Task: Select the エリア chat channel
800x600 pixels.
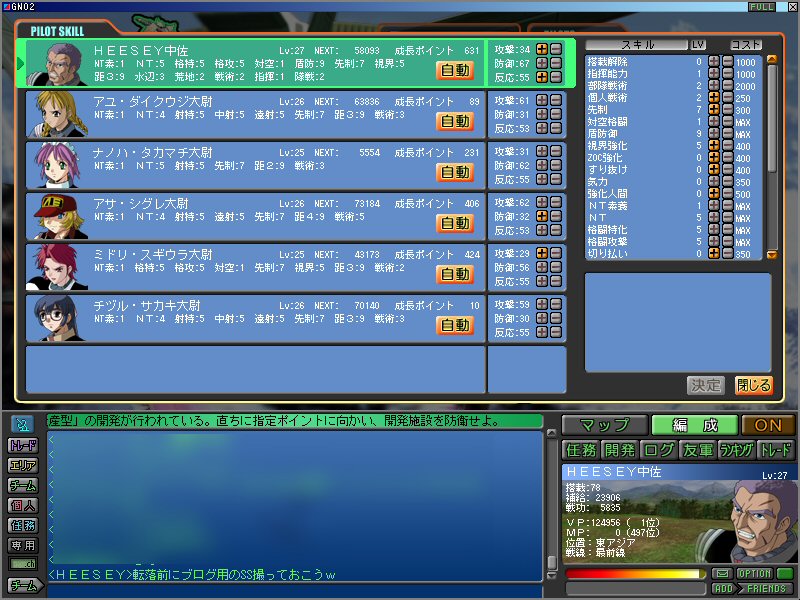Action: tap(24, 465)
